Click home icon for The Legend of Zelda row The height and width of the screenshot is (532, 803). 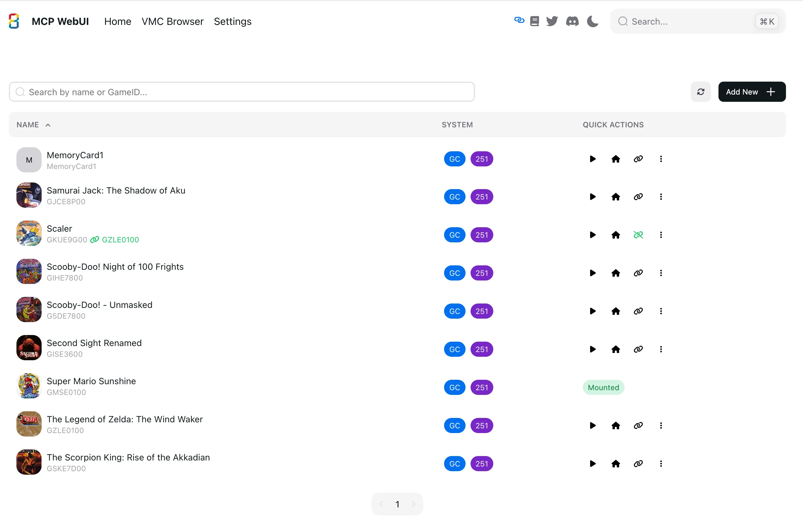click(615, 425)
